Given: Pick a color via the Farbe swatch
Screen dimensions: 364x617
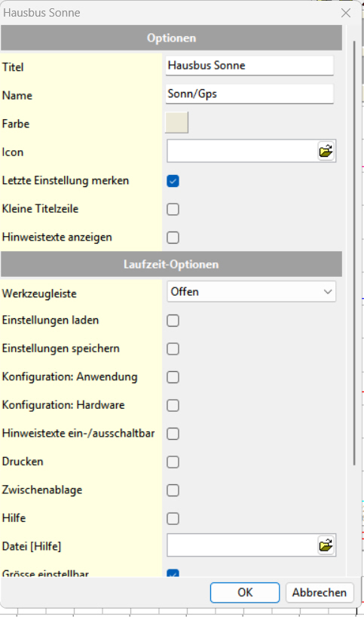Looking at the screenshot, I should 176,122.
